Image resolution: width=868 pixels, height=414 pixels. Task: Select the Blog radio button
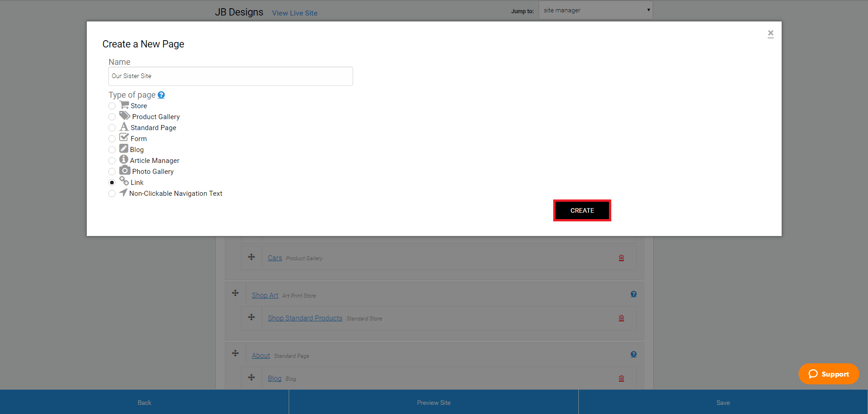[112, 150]
